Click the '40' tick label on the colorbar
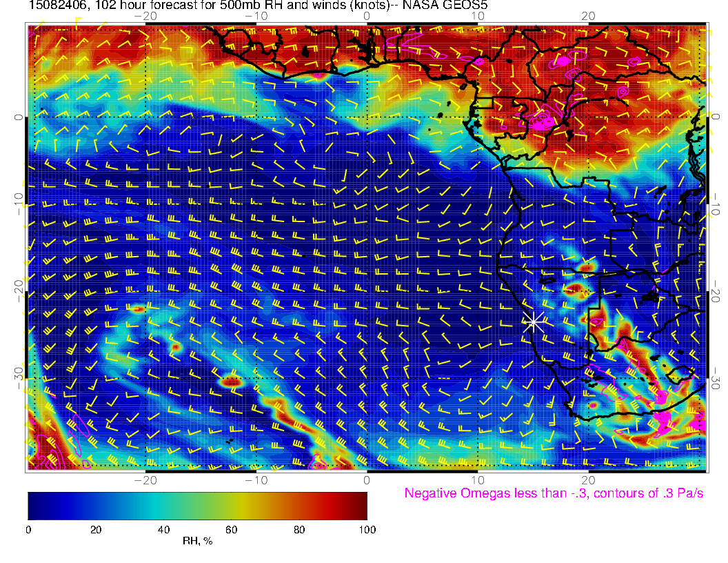Screen dimensions: 728x563 point(163,530)
